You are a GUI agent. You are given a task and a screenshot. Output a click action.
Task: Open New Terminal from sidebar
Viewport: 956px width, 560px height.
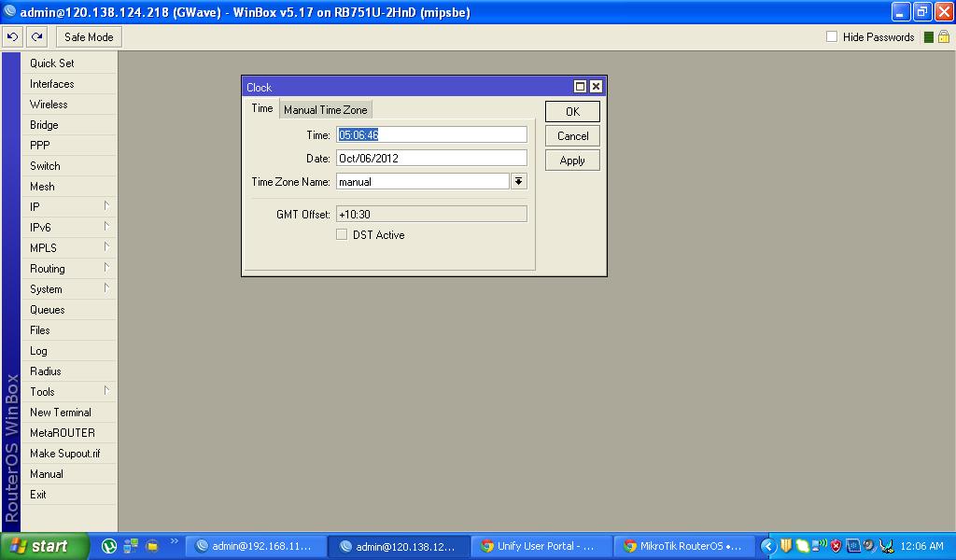(x=68, y=413)
